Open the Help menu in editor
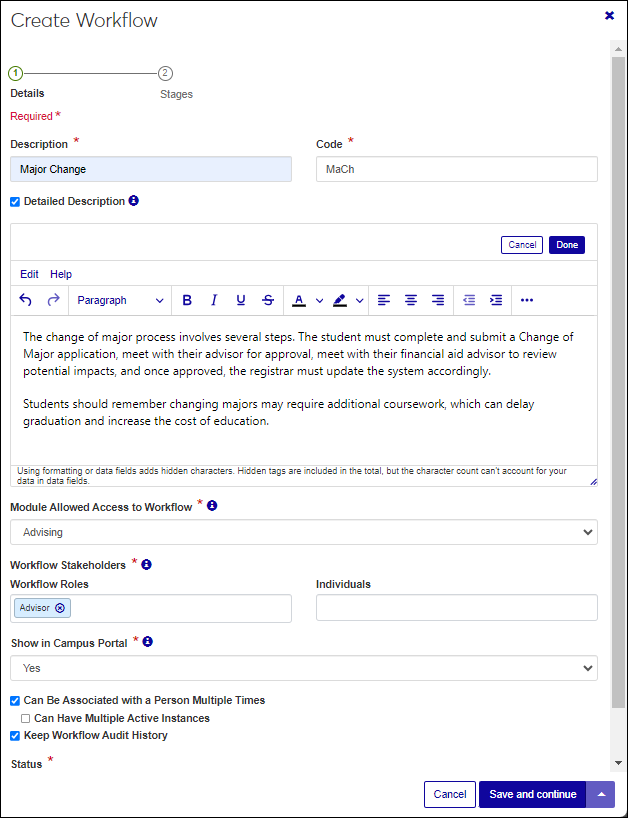The width and height of the screenshot is (628, 818). (61, 274)
